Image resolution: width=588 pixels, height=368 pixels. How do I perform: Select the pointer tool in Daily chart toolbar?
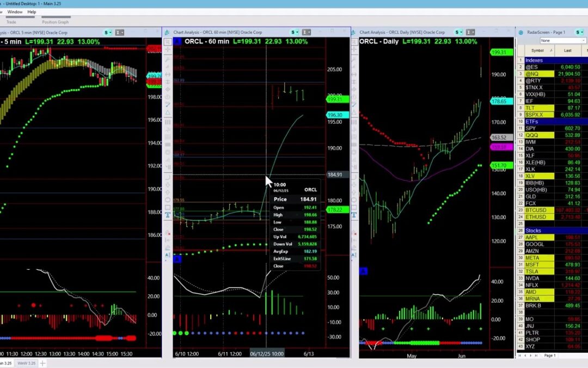(x=354, y=41)
